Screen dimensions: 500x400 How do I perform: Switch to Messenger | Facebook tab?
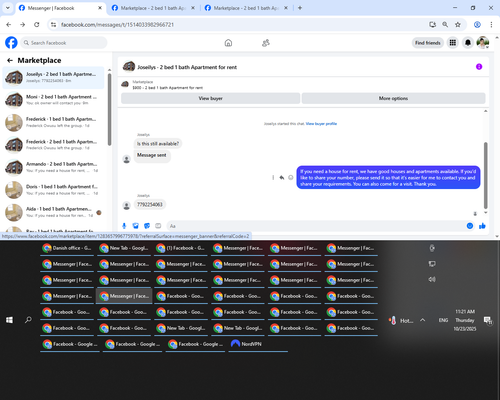click(61, 8)
